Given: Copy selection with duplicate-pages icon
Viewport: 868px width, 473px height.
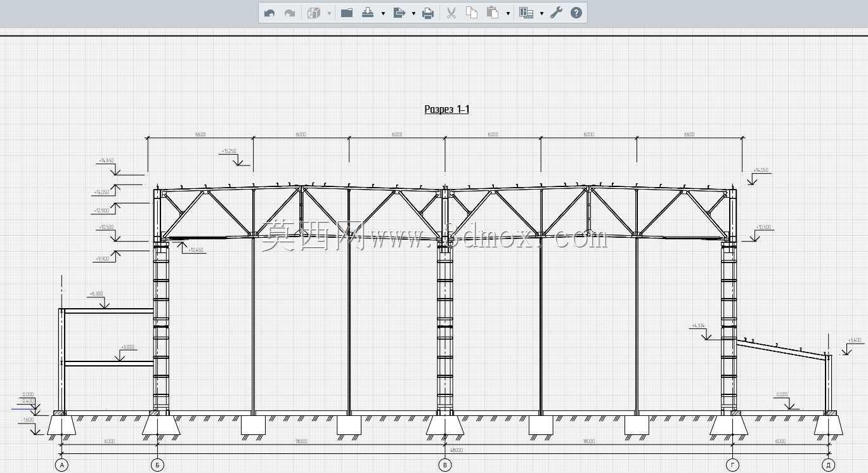Looking at the screenshot, I should point(472,13).
